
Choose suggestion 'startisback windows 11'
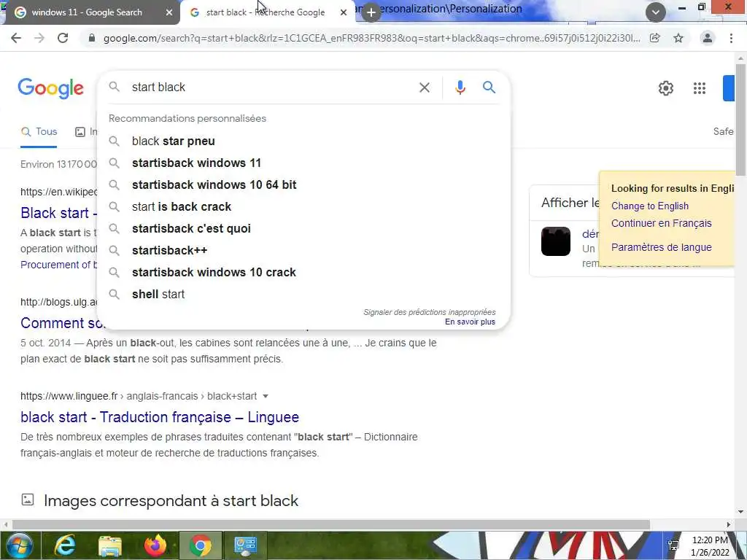coord(303,163)
